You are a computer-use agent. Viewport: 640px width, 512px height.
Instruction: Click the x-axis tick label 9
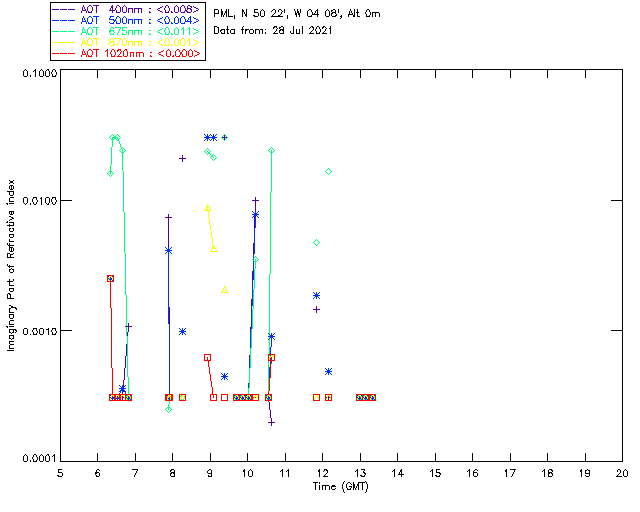tap(210, 473)
